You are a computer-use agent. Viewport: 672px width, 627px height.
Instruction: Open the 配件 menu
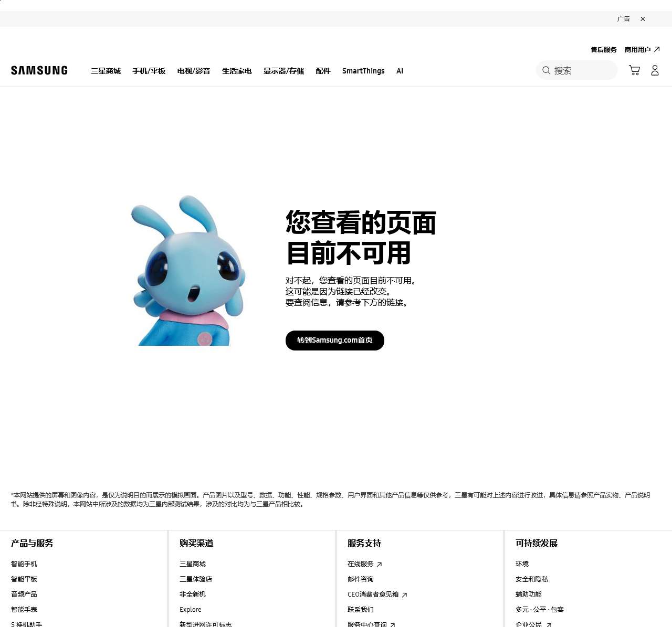pyautogui.click(x=323, y=71)
